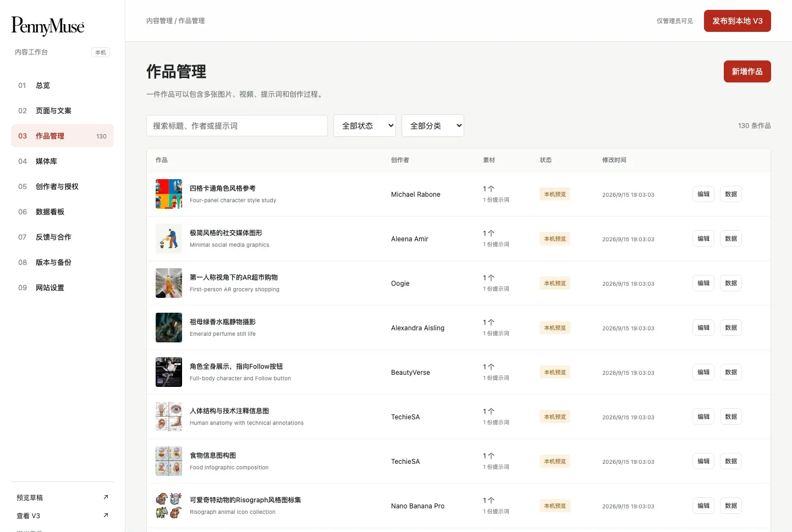Edit the 四格卡通角色风格参考 work
Screen dimensions: 792x532
coord(703,194)
